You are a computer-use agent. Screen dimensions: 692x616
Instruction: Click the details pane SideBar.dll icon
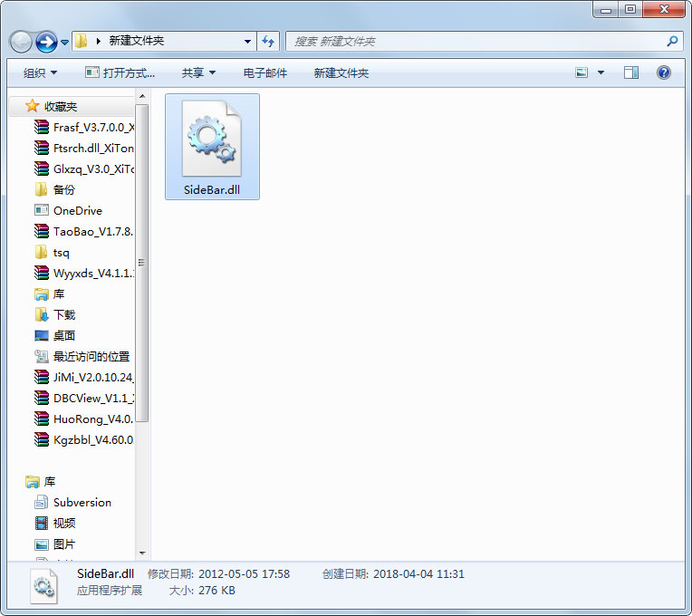point(43,586)
